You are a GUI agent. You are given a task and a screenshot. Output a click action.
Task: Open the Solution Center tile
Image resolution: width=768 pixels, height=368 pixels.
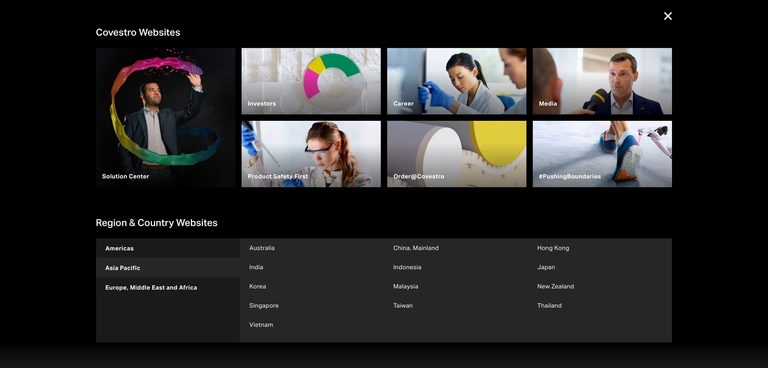[x=166, y=118]
